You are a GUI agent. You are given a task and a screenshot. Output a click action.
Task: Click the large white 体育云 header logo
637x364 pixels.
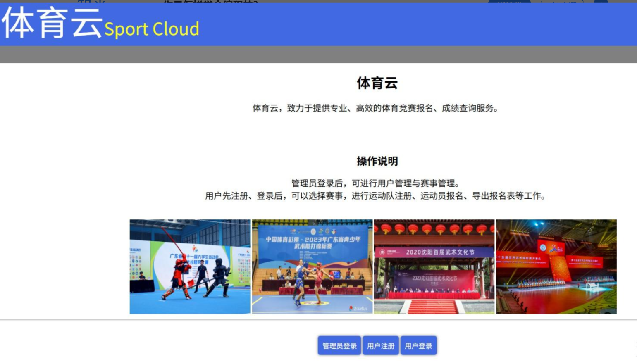tap(52, 24)
